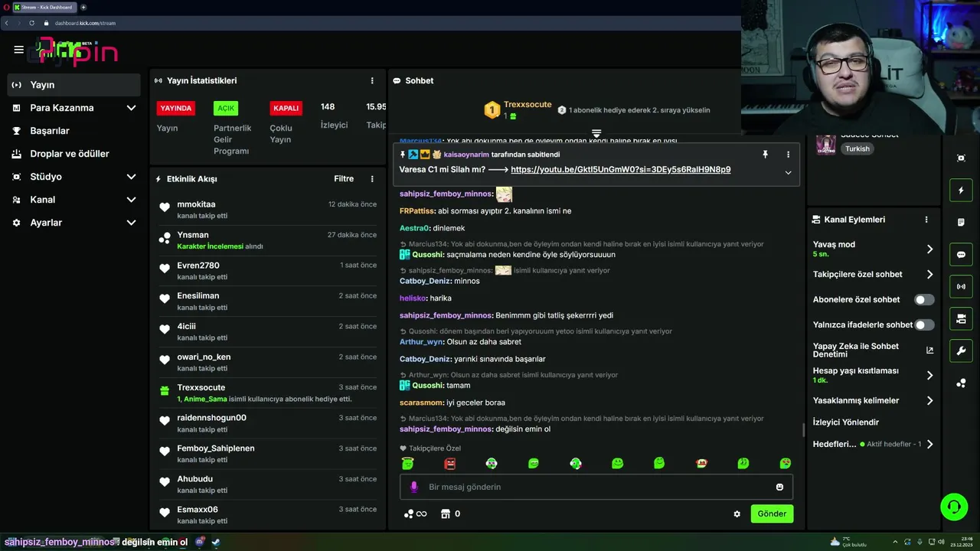Open the Filtre activity filter
Image resolution: width=980 pixels, height=551 pixels.
click(x=344, y=178)
